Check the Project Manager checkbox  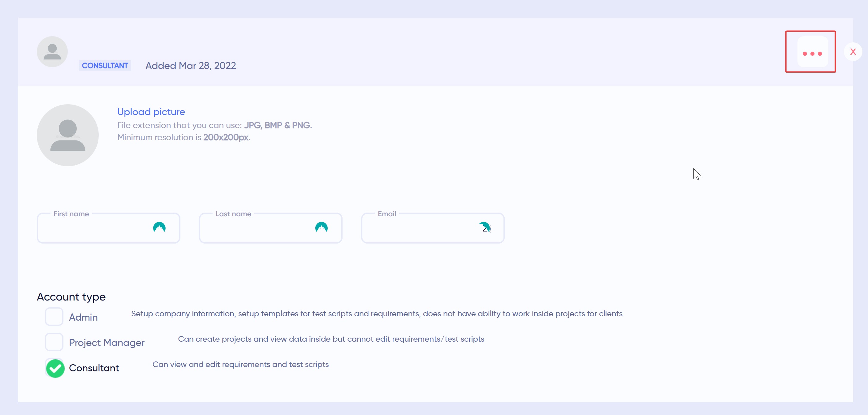(54, 342)
